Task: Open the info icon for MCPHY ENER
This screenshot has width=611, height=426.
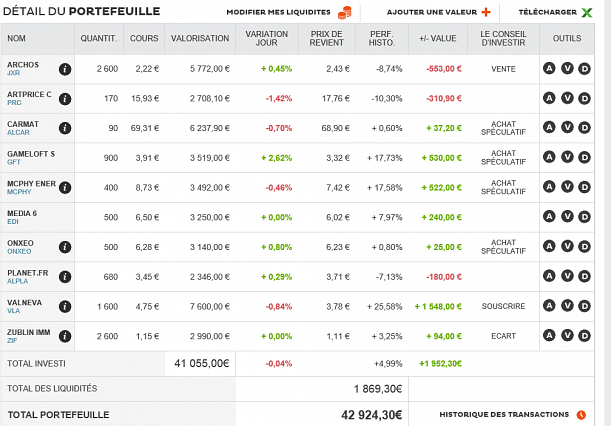Action: (65, 187)
